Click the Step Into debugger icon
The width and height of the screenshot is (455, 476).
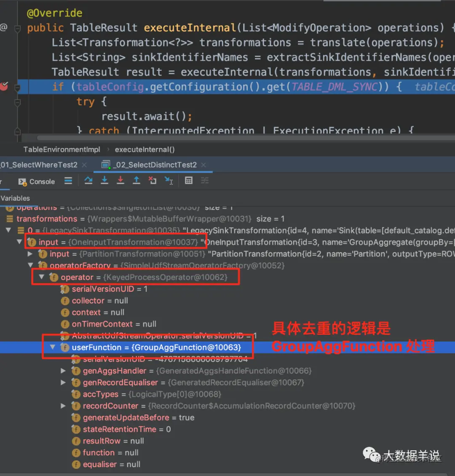coord(104,180)
